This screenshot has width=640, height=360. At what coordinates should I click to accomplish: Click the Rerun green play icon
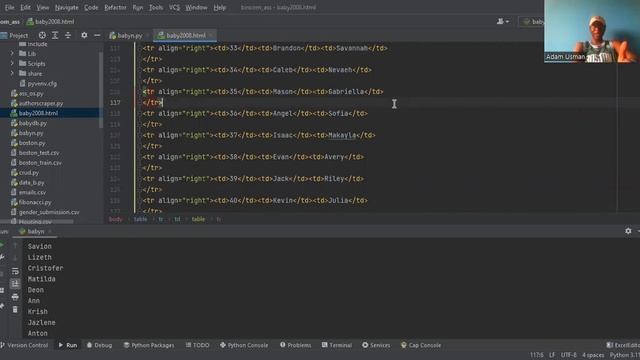[2, 245]
